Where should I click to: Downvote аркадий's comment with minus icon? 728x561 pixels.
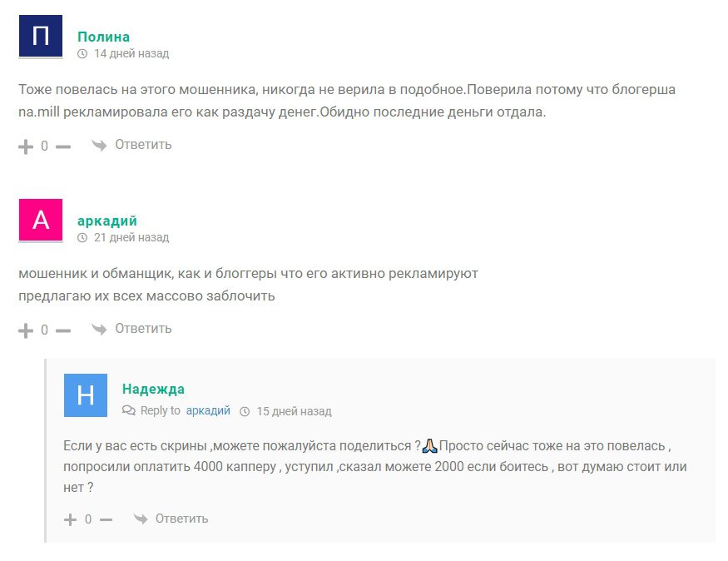(x=63, y=330)
